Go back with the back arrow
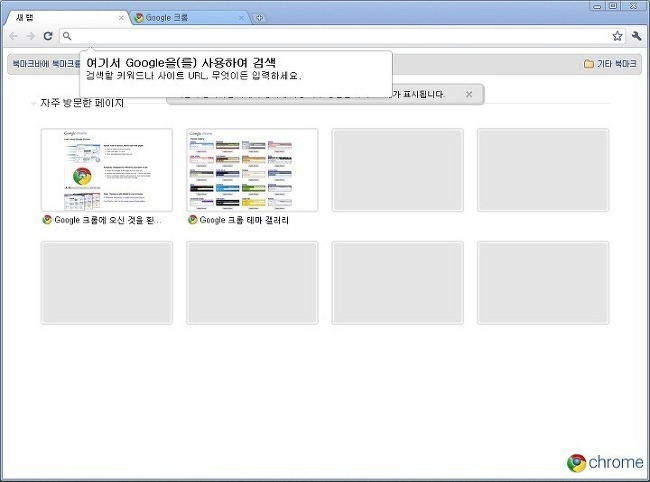 coord(13,36)
